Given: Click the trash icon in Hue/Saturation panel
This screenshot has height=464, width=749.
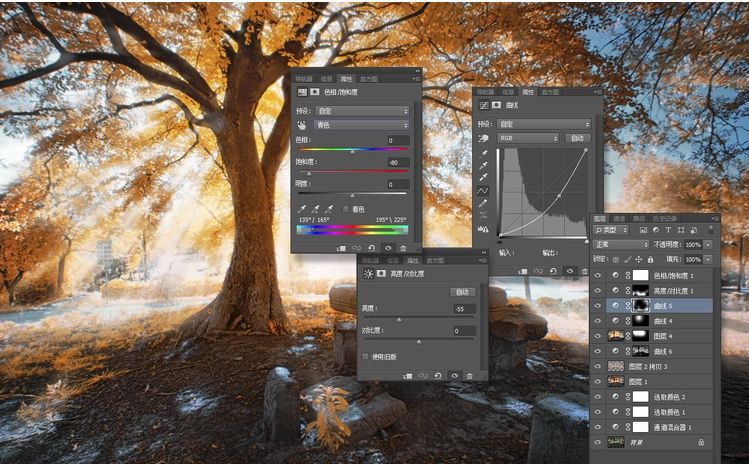Looking at the screenshot, I should [403, 247].
